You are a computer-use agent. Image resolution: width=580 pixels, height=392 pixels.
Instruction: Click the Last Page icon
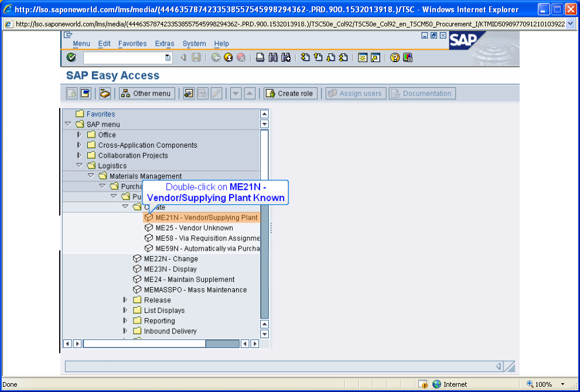click(x=343, y=57)
